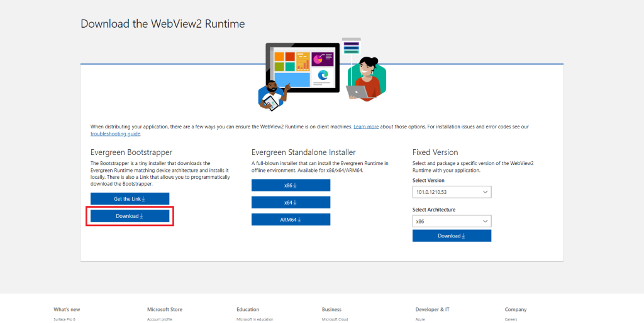The height and width of the screenshot is (323, 644).
Task: Click Download the WebView2 Runtime title
Action: point(163,24)
